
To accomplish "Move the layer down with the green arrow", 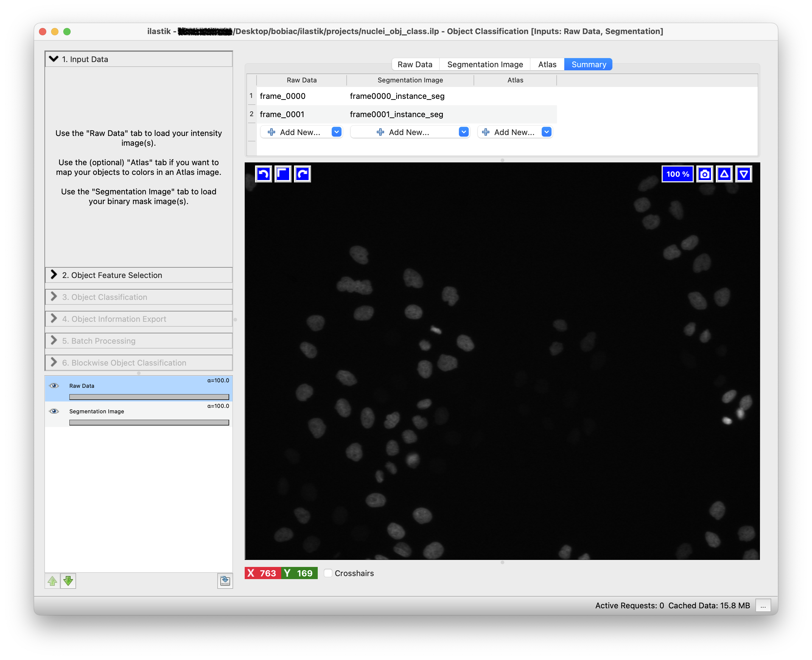I will click(x=68, y=581).
